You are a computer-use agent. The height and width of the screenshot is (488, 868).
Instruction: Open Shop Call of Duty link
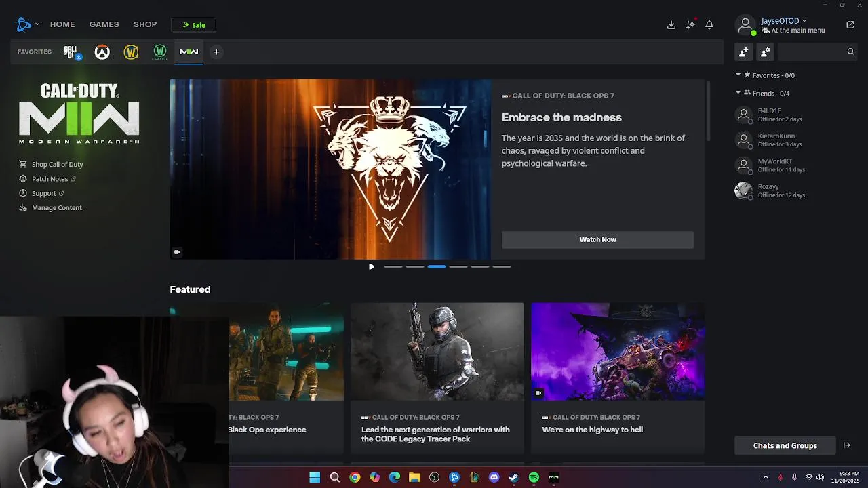(51, 164)
